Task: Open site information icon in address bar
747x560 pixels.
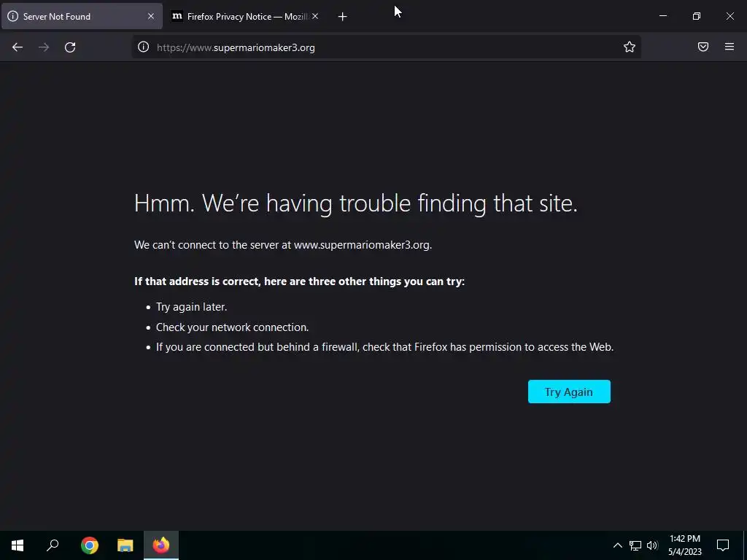Action: [144, 47]
